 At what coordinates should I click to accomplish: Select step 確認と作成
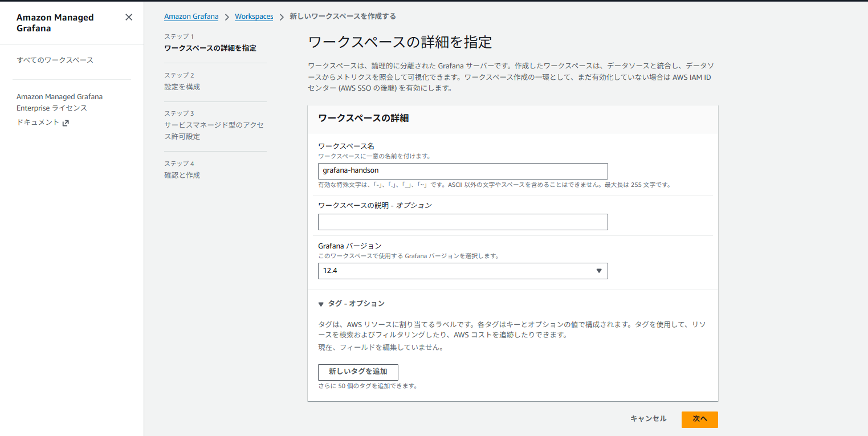click(182, 175)
